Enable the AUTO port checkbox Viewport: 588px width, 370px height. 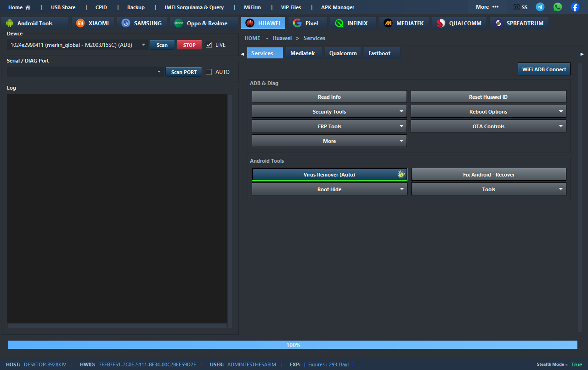click(209, 72)
